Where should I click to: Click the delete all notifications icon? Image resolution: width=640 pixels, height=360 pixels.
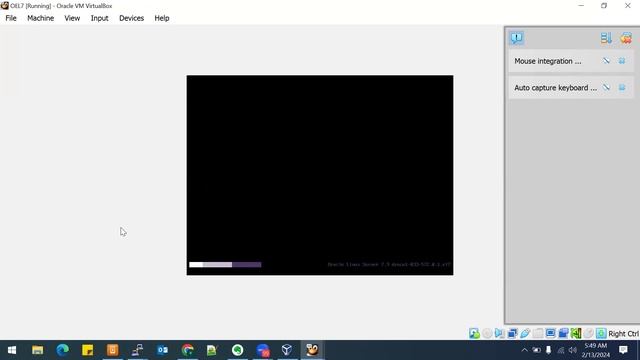626,38
